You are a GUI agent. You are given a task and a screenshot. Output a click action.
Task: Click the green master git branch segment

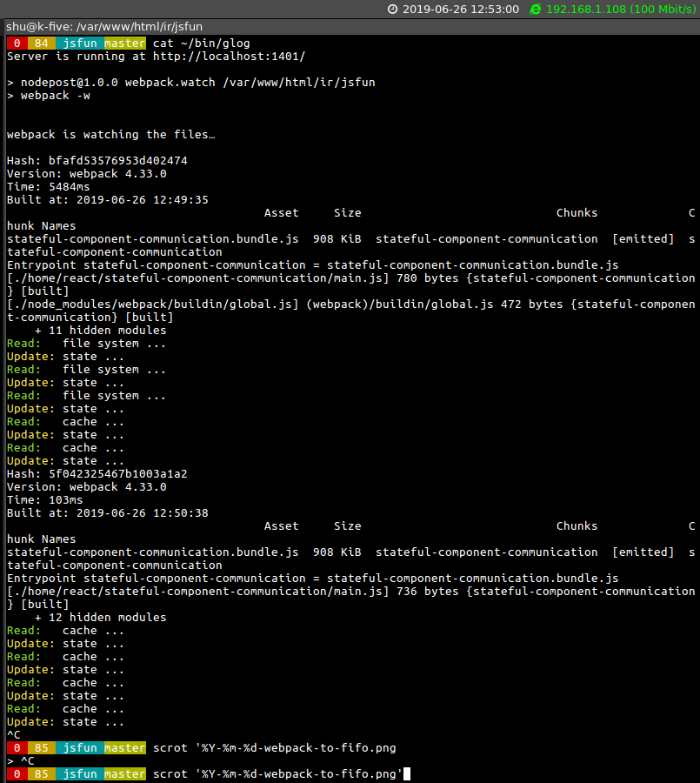tap(123, 43)
